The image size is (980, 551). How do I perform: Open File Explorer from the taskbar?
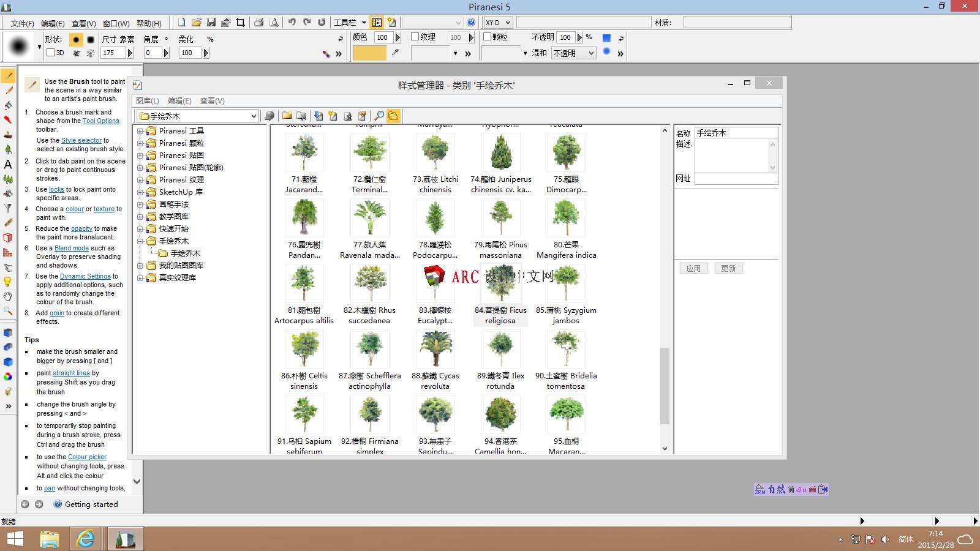(50, 539)
